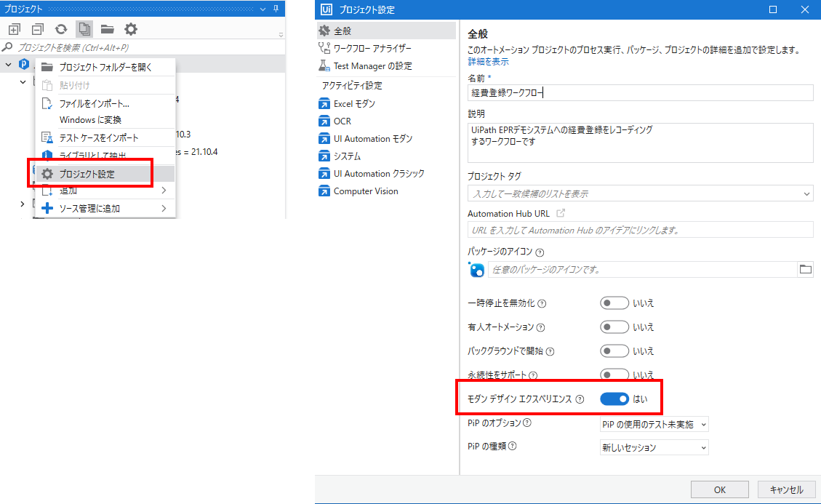Click the 説明 description text box
Screen dimensions: 821x504
pos(641,143)
